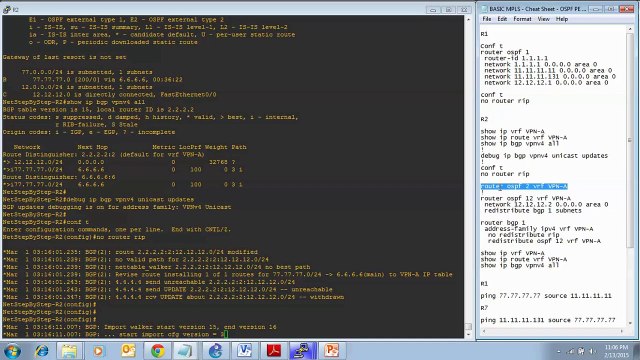Screen dimensions: 640x360
Task: Open the Format menu in Notepad
Action: [x=522, y=19]
